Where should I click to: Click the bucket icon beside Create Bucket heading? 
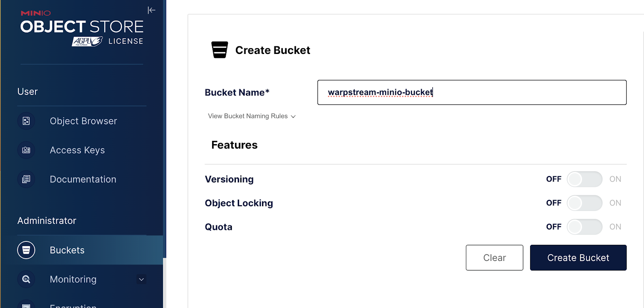coord(220,50)
